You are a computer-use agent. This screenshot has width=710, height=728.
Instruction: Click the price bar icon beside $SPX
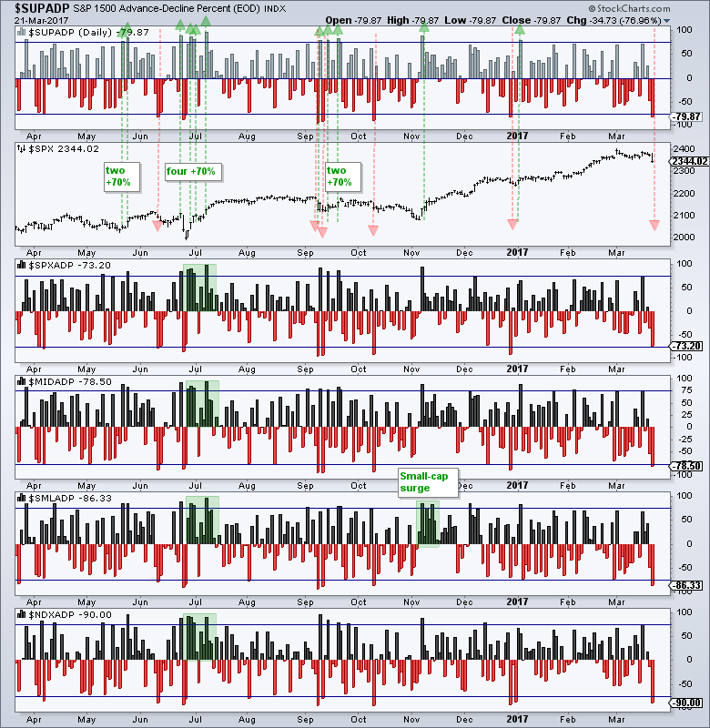pyautogui.click(x=21, y=148)
